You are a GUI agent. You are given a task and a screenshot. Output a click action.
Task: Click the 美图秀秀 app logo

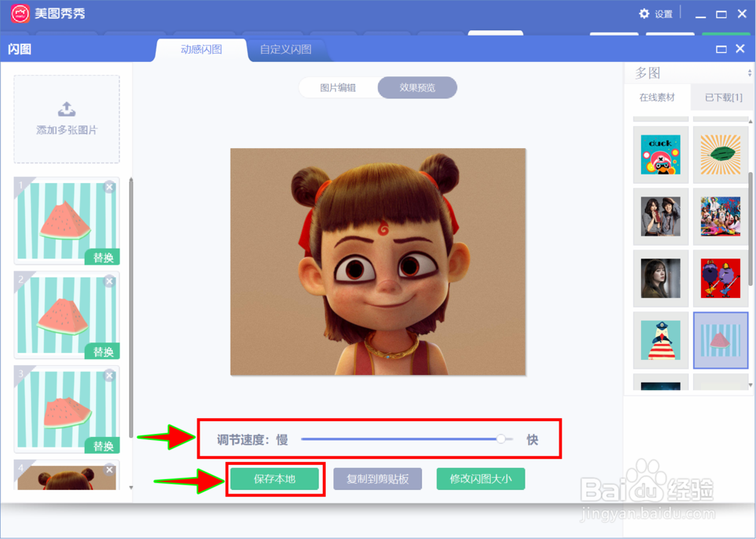pos(20,14)
